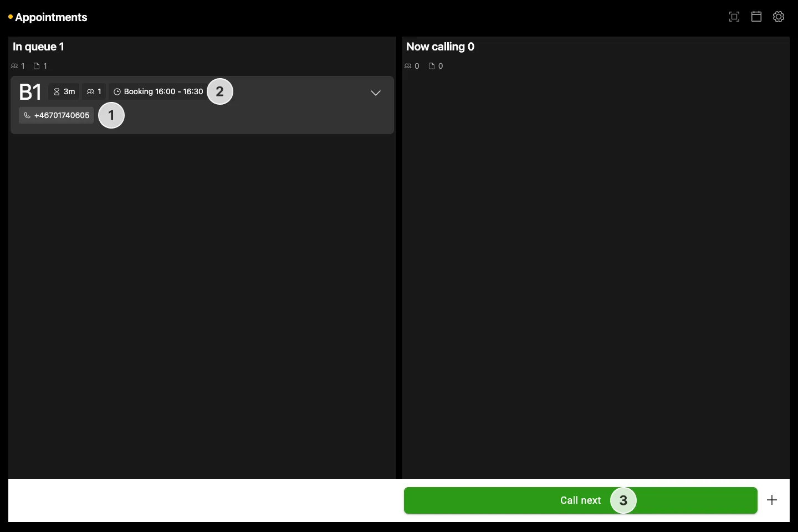Click annotation marker 3 on Call next

point(623,500)
